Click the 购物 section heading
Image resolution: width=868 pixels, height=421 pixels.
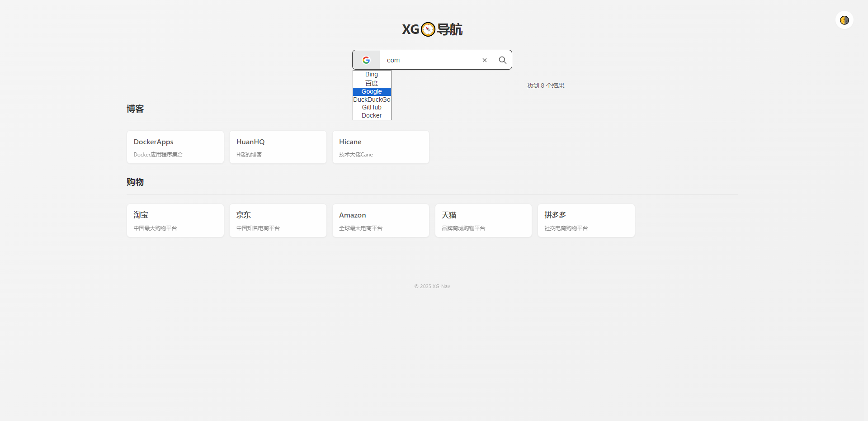click(135, 182)
